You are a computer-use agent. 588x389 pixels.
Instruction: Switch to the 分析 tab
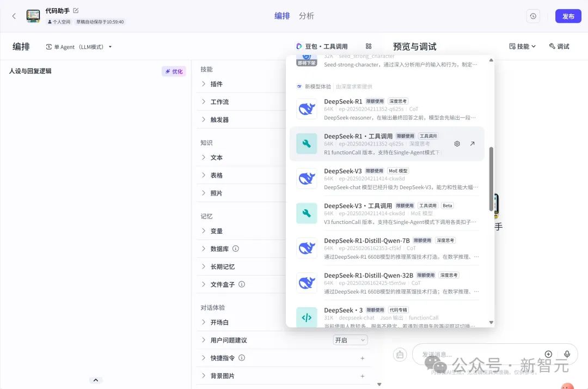[307, 16]
